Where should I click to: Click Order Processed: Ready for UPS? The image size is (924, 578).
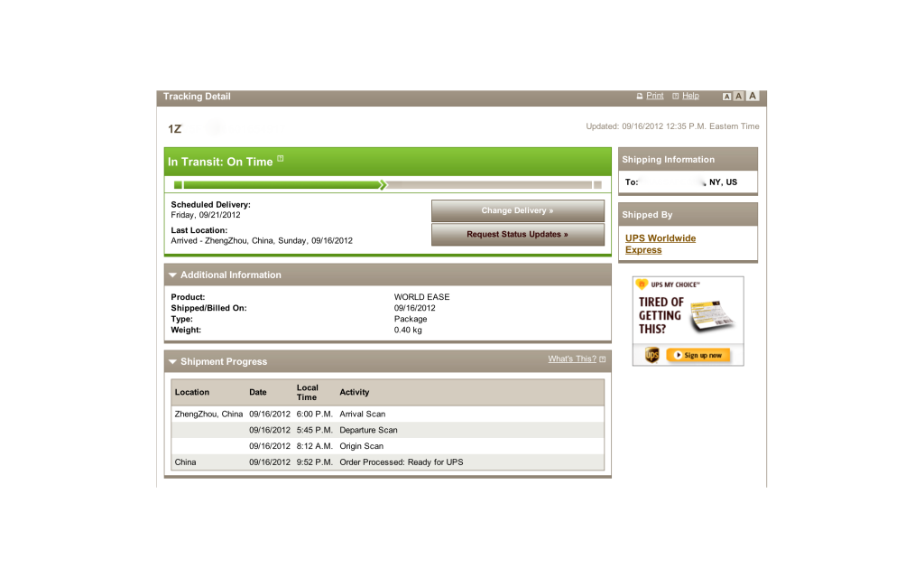402,461
